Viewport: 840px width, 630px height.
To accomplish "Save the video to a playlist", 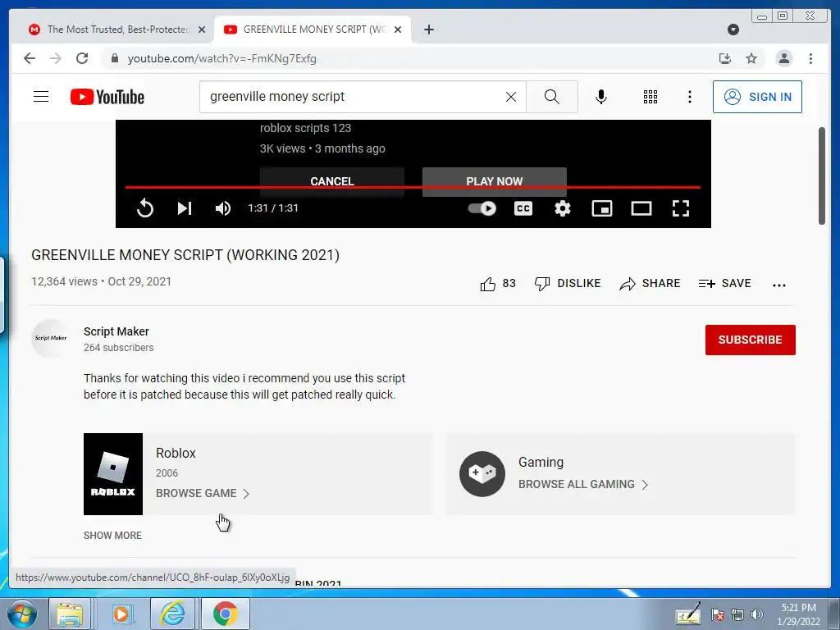I will point(725,283).
